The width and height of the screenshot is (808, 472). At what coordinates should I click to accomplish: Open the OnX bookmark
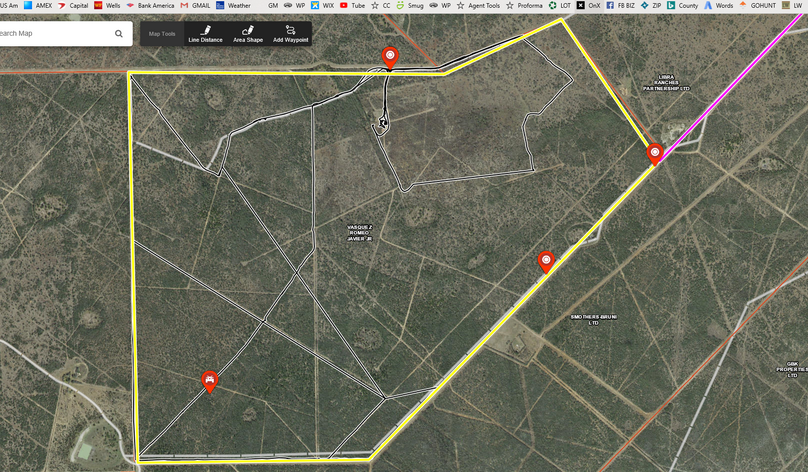pos(588,5)
